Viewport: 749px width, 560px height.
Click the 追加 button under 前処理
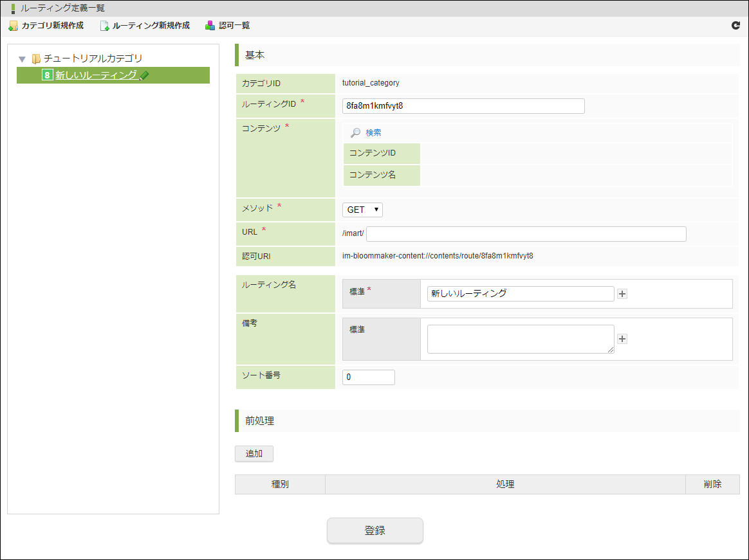254,453
